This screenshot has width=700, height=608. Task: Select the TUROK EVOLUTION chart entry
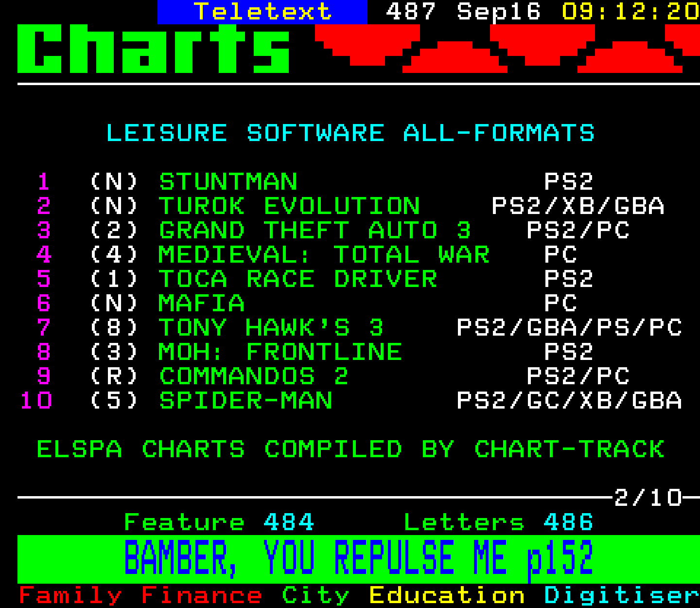[x=289, y=206]
